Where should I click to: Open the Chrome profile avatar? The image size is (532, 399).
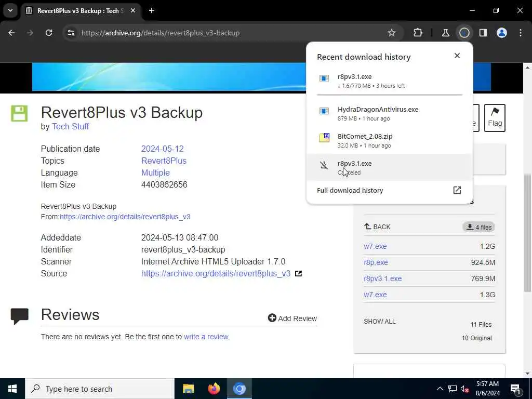tap(502, 33)
